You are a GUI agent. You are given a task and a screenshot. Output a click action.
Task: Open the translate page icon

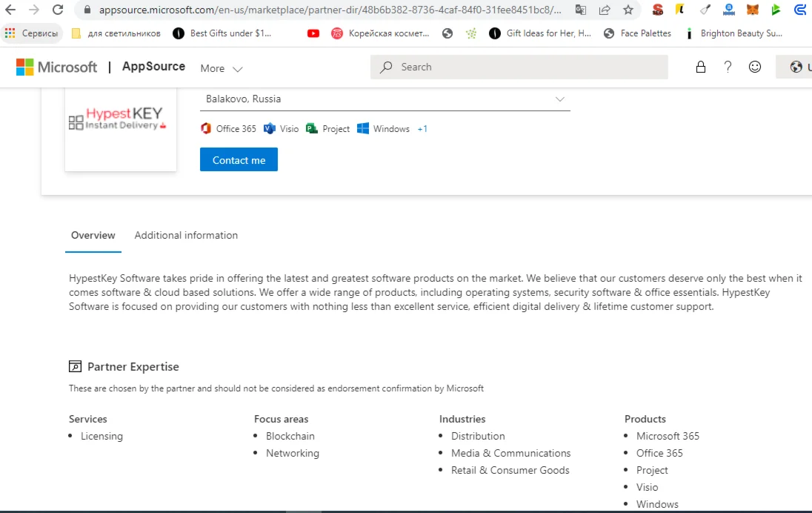[581, 10]
